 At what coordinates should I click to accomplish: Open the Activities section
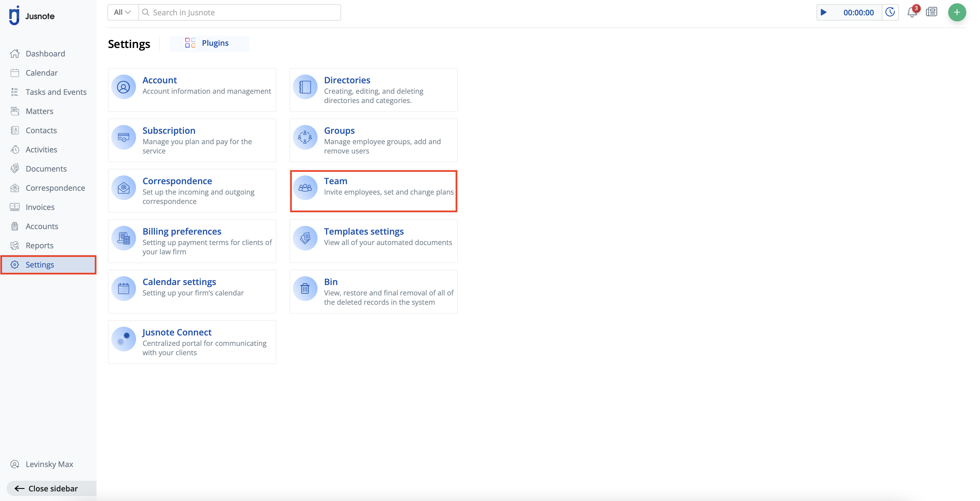click(41, 149)
